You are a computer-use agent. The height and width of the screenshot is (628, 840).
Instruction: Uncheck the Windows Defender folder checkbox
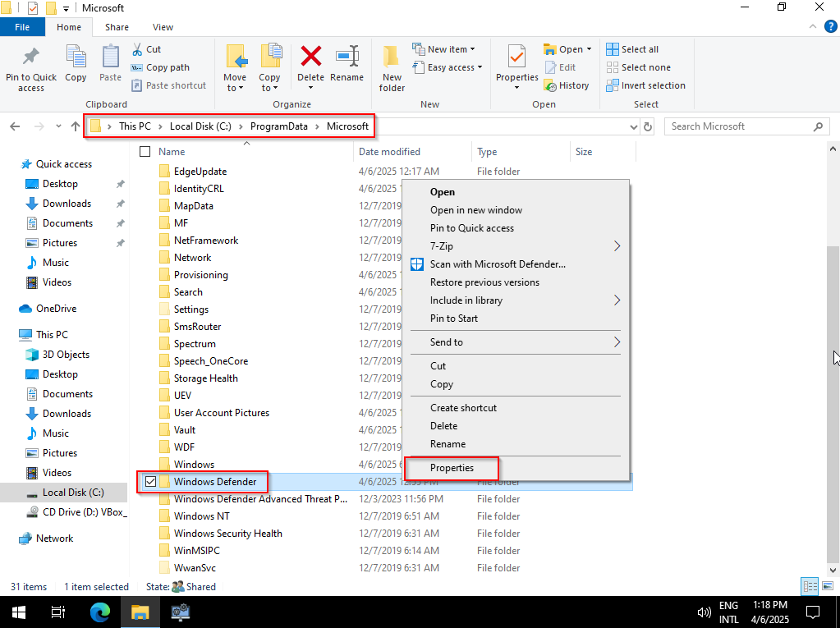coord(150,482)
